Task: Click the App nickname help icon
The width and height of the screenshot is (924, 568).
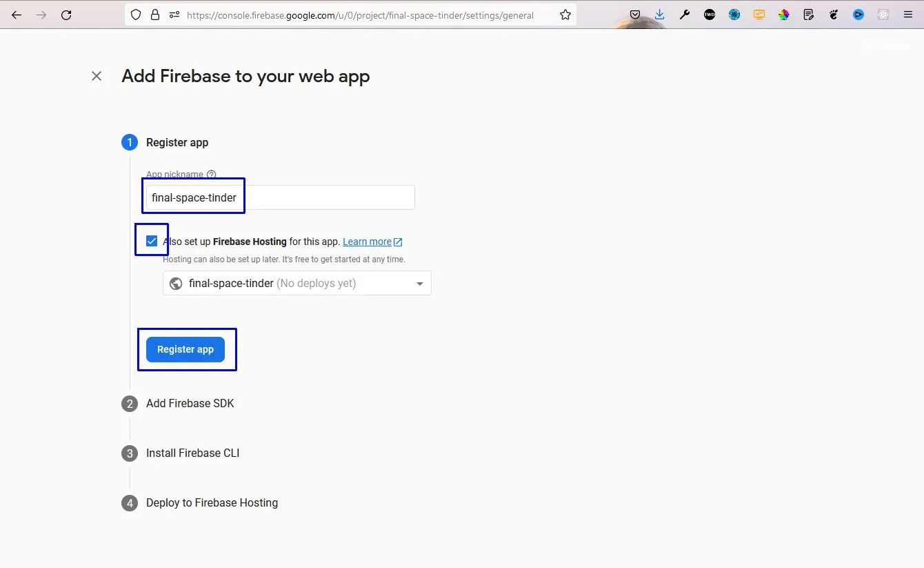Action: point(212,175)
